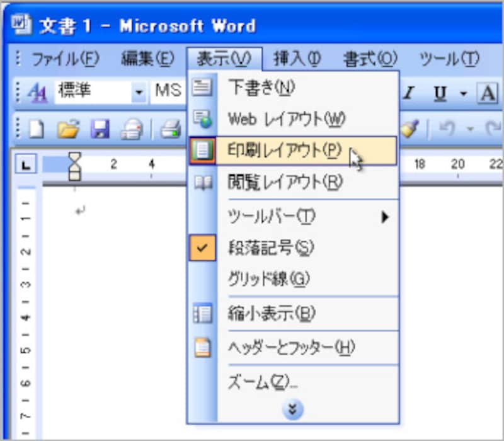Viewport: 504px width, 441px height.
Task: Open 縮小表示(B) thumbnails view
Action: (293, 313)
